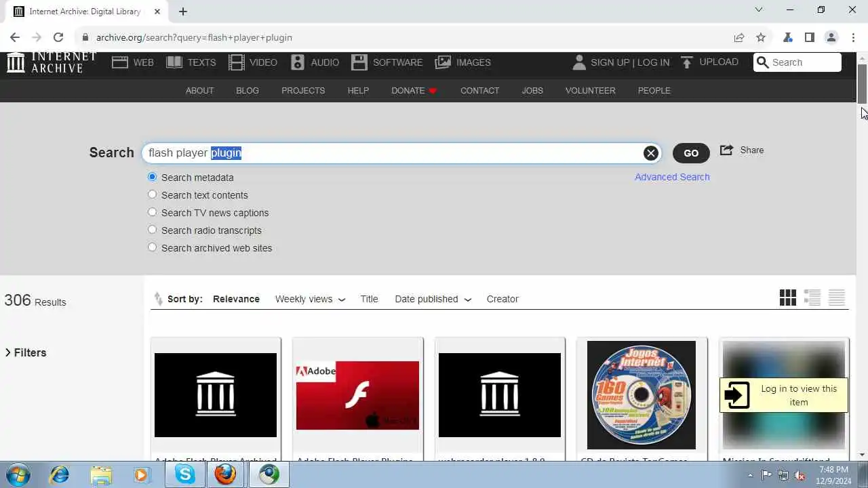Open the Advanced Search link
868x488 pixels.
(x=672, y=177)
